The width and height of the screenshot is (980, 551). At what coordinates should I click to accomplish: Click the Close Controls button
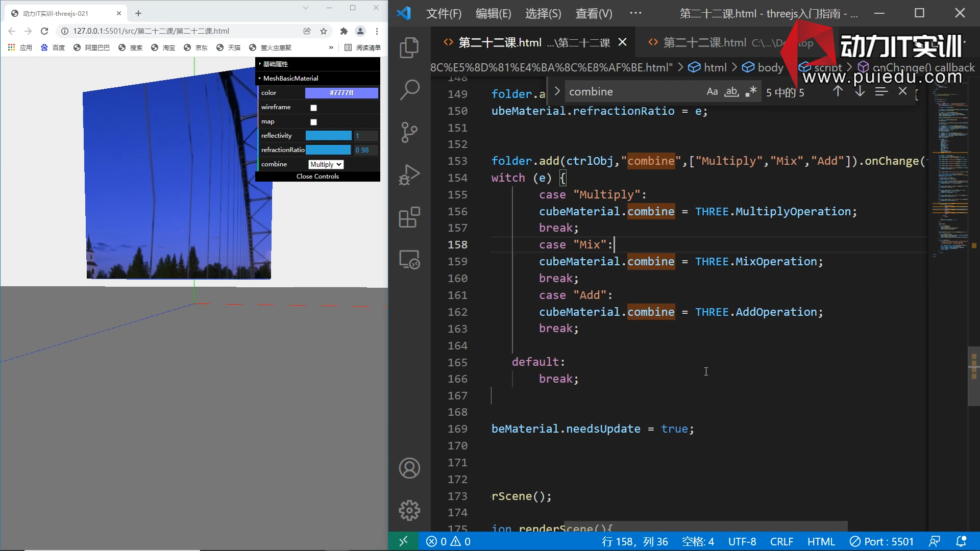pyautogui.click(x=317, y=177)
